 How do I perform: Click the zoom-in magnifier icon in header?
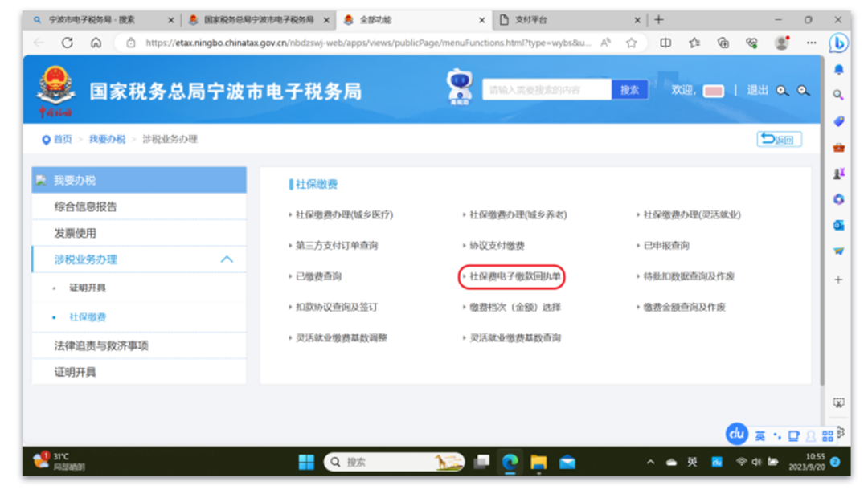coord(782,91)
